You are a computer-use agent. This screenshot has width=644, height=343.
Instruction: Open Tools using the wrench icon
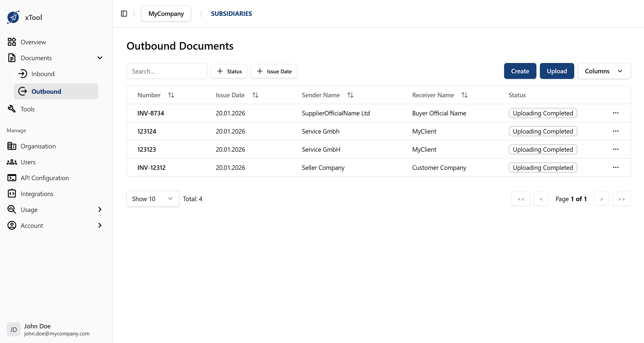tap(12, 109)
